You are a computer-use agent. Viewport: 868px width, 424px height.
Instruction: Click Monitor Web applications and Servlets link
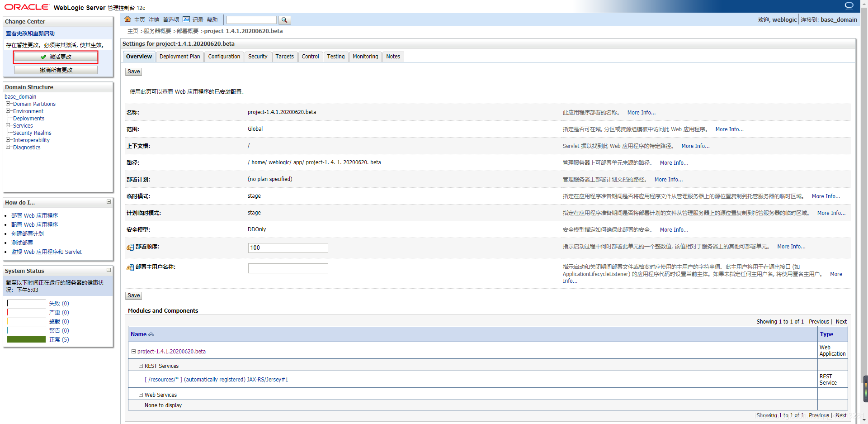click(x=47, y=252)
